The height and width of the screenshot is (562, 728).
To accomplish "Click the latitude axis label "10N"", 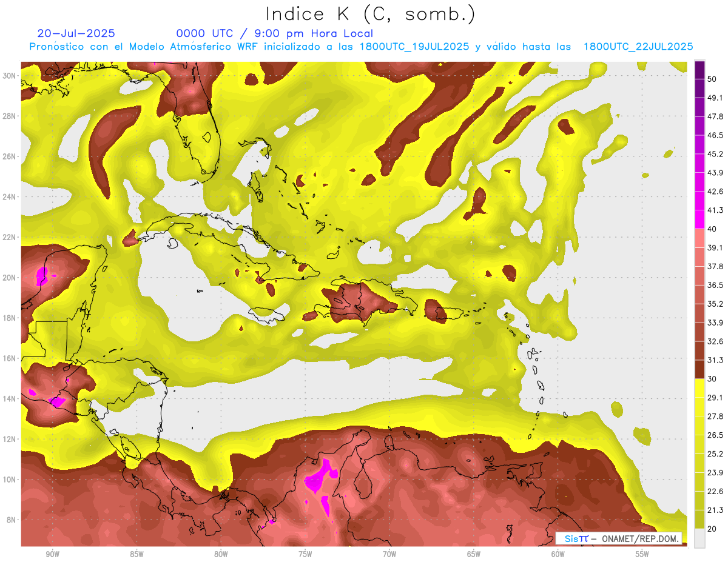I will coord(9,480).
